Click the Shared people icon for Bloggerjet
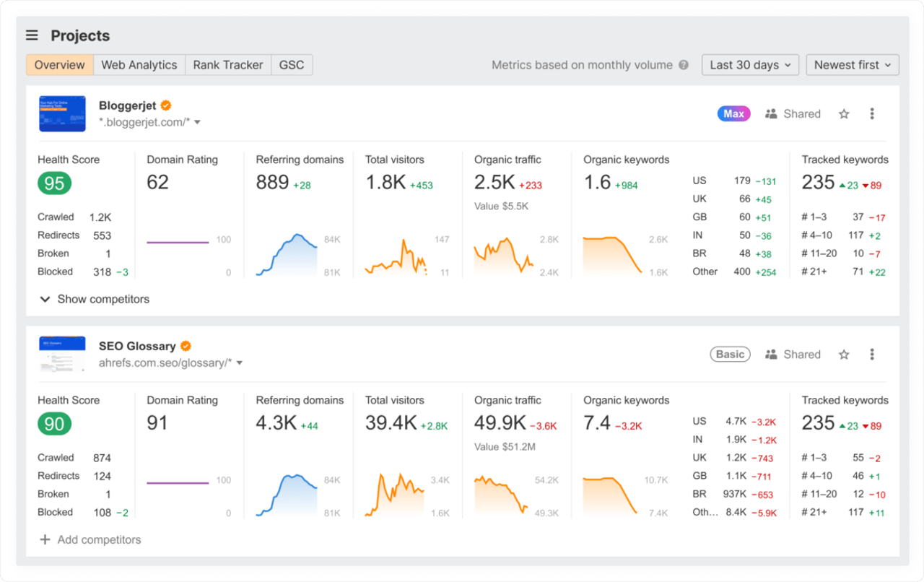924x582 pixels. [x=771, y=113]
